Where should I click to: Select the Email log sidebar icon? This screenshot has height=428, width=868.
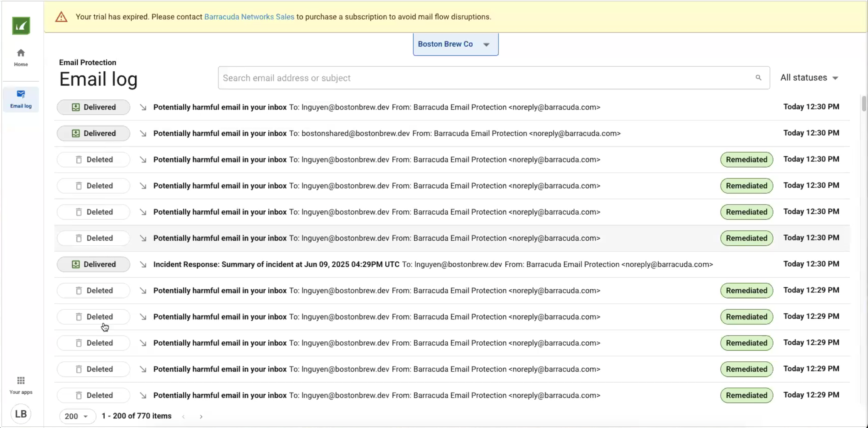pyautogui.click(x=21, y=99)
